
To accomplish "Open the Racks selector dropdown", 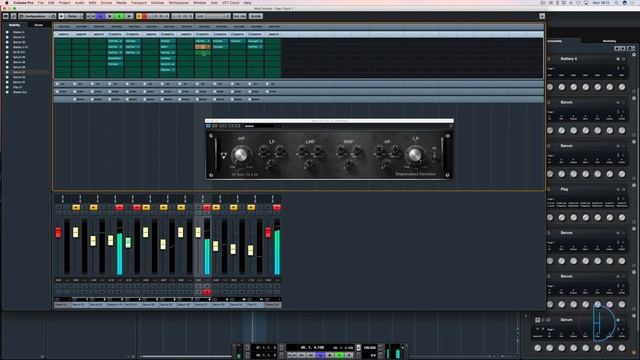I will click(x=72, y=16).
